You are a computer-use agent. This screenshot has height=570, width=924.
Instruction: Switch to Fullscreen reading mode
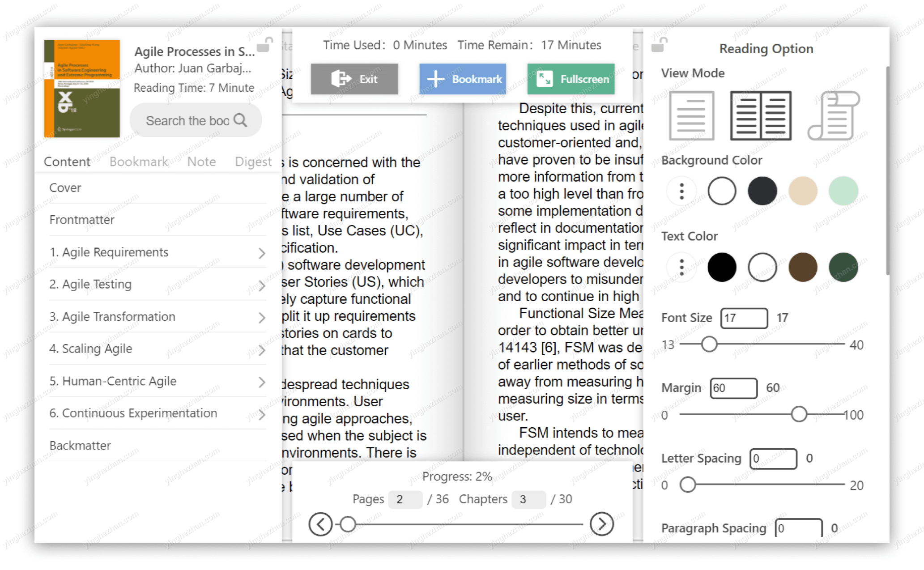point(573,79)
